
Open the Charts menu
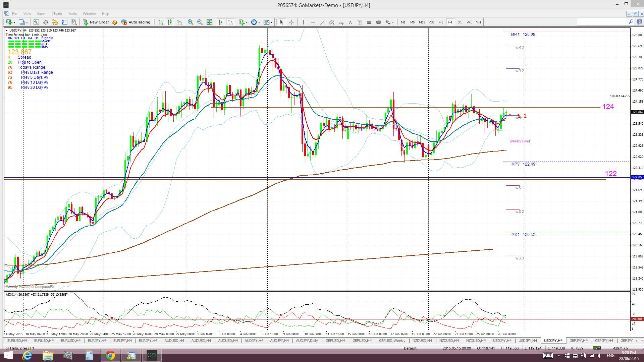click(56, 14)
